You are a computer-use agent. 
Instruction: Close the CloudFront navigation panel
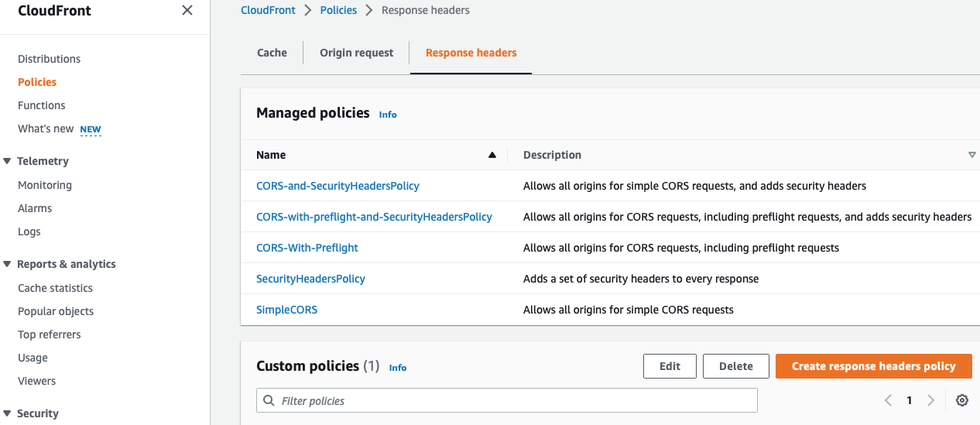[187, 11]
